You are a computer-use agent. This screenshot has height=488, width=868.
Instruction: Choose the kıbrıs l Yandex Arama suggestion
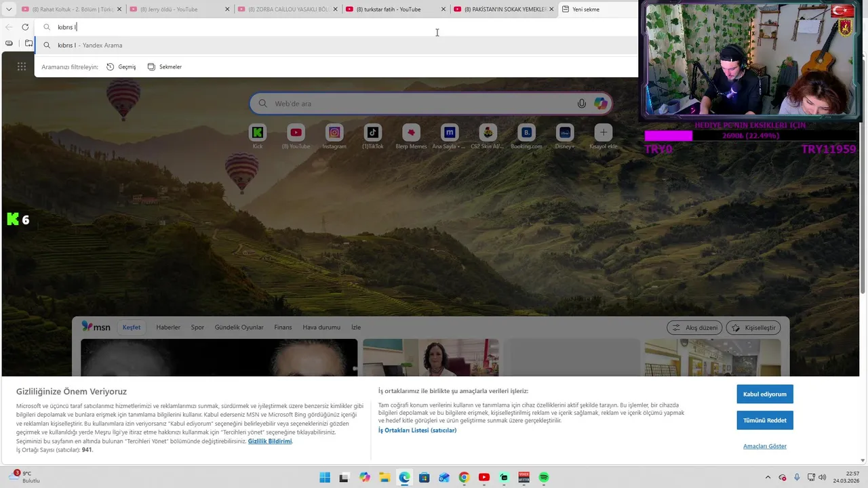point(337,45)
